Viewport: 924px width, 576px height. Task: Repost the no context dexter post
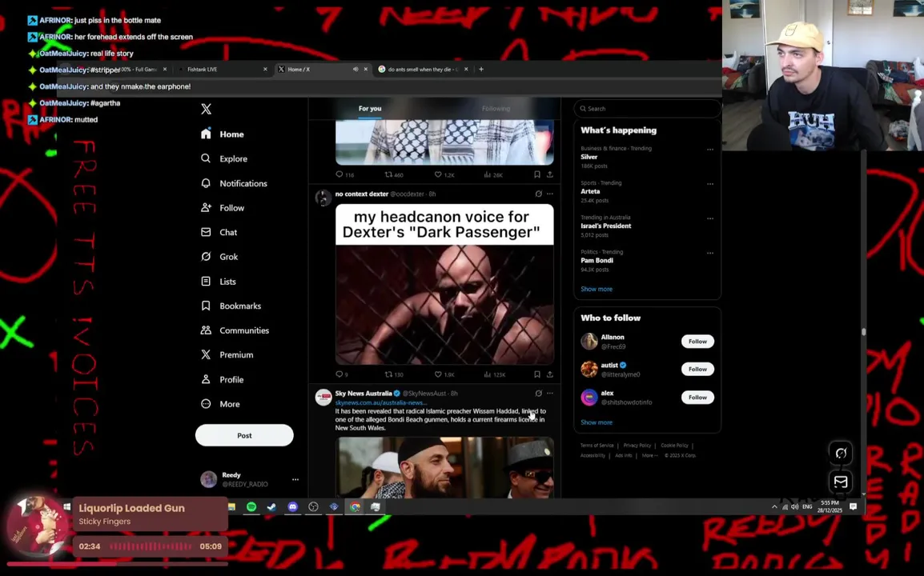[394, 374]
